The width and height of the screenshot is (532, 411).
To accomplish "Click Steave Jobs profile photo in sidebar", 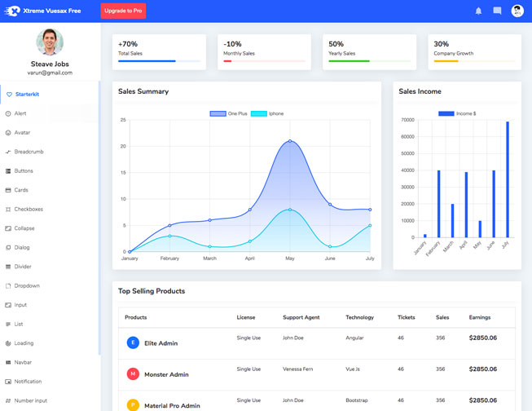I will pos(50,42).
